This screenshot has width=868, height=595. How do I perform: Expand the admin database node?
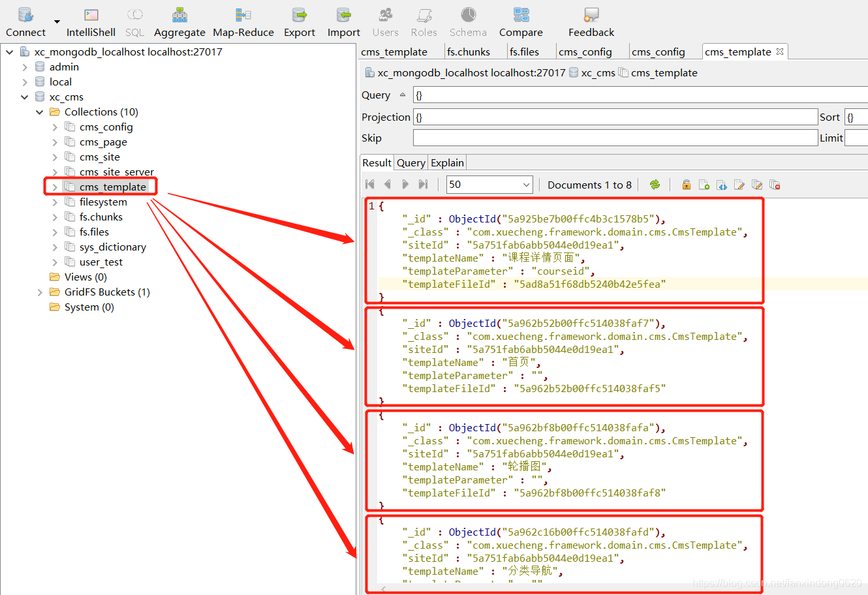[x=25, y=67]
